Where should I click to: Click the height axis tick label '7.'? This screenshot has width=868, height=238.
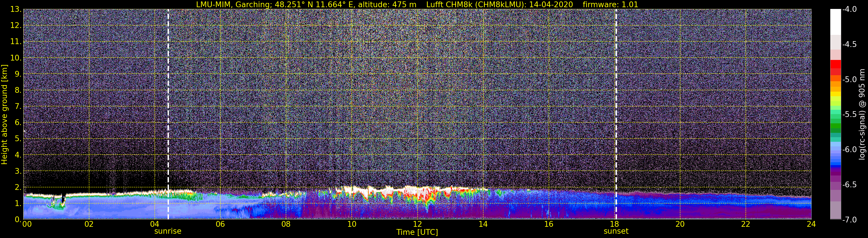tap(18, 107)
